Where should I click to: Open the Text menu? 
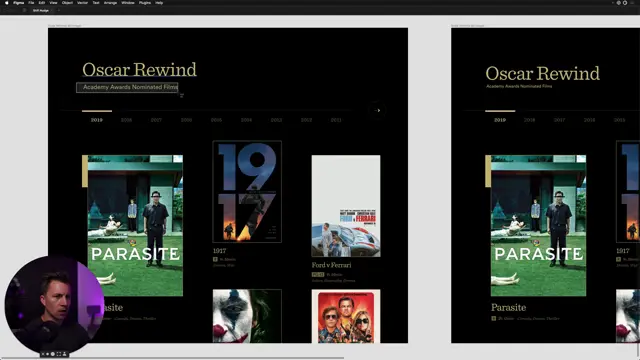(x=96, y=3)
